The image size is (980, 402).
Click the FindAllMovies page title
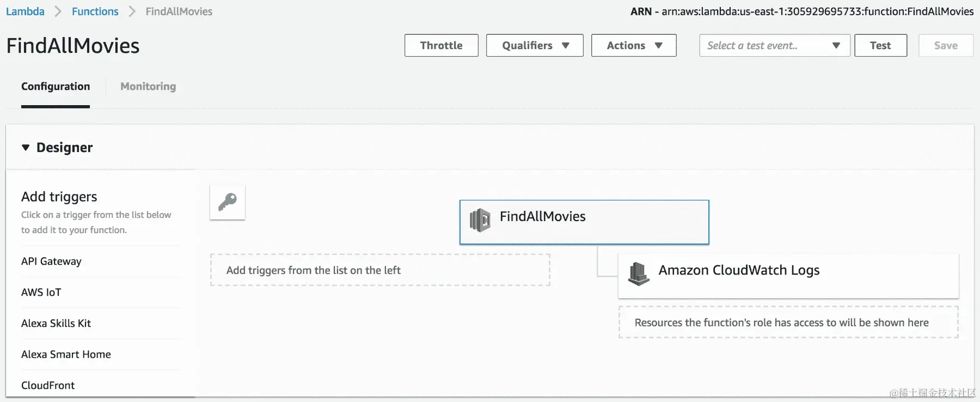coord(73,46)
